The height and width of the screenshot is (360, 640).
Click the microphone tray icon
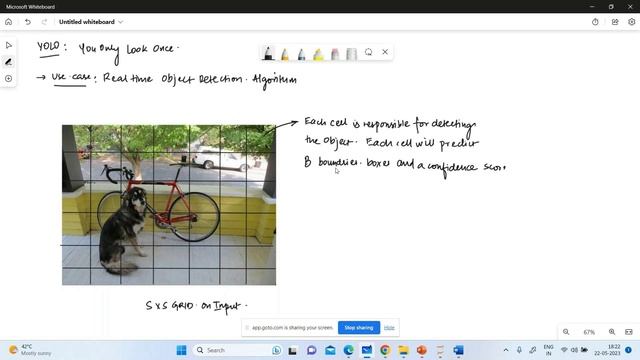tap(519, 350)
